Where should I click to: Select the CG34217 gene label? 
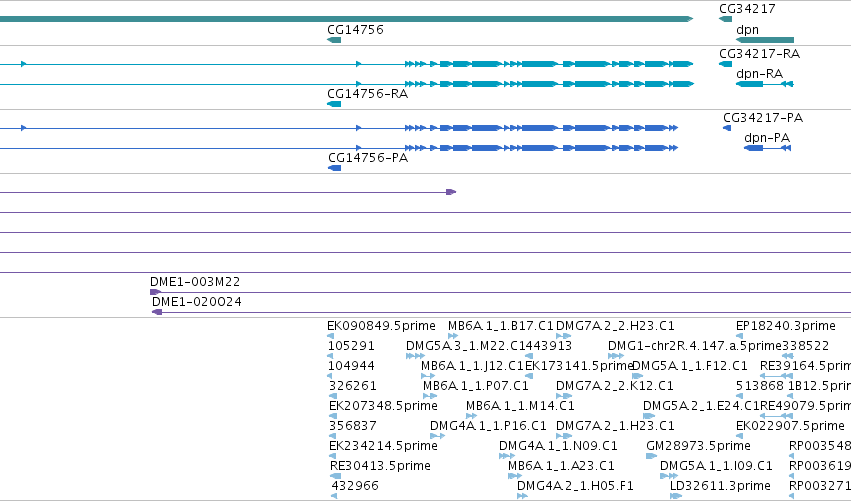[747, 9]
